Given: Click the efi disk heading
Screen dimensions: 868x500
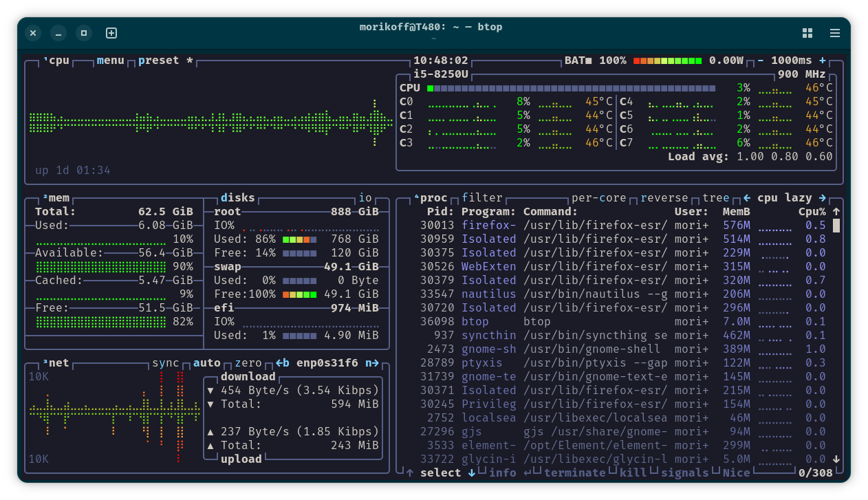Looking at the screenshot, I should tap(224, 308).
